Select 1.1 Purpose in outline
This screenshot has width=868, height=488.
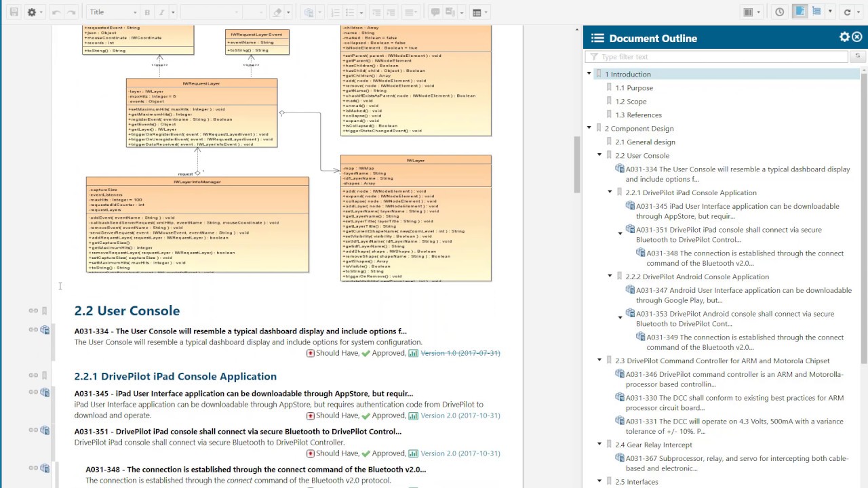click(x=634, y=87)
